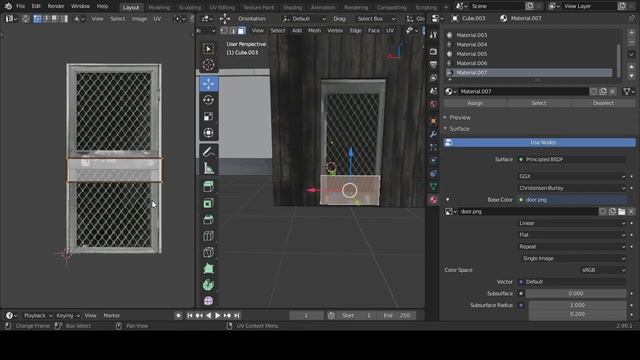This screenshot has height=360, width=640.
Task: Add a new material slot
Action: [631, 33]
